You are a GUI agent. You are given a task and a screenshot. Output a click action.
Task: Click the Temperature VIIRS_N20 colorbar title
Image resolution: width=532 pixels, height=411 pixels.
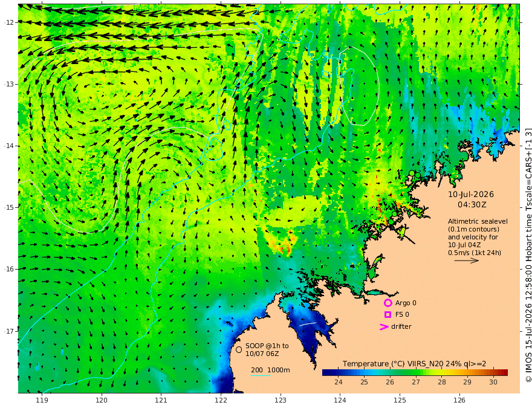pos(414,364)
